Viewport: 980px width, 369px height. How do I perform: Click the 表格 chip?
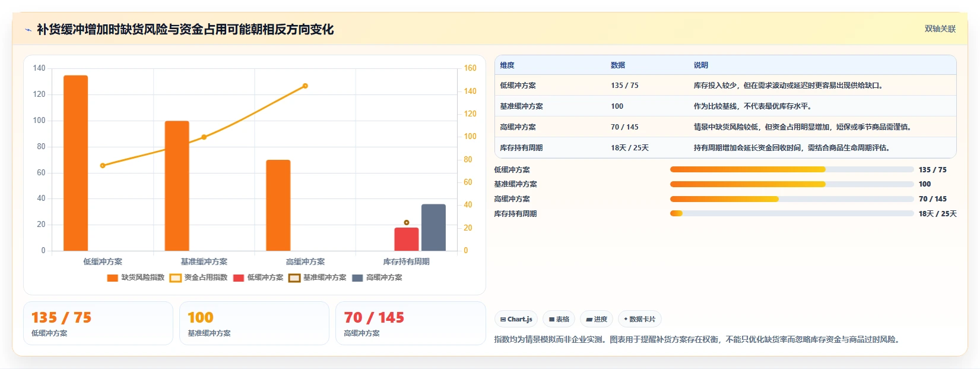coord(559,319)
